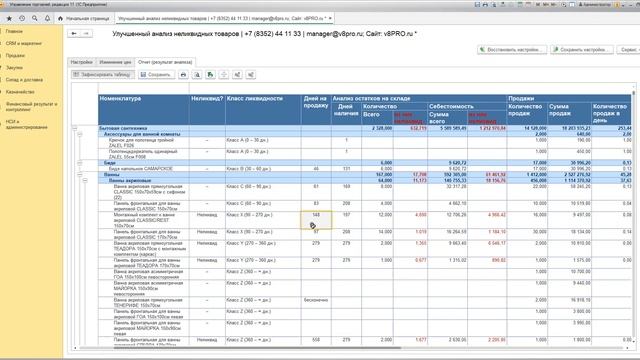Select the highlighted Дней на продажу cell 148
Image resolution: width=640 pixels, height=360 pixels.
point(316,220)
